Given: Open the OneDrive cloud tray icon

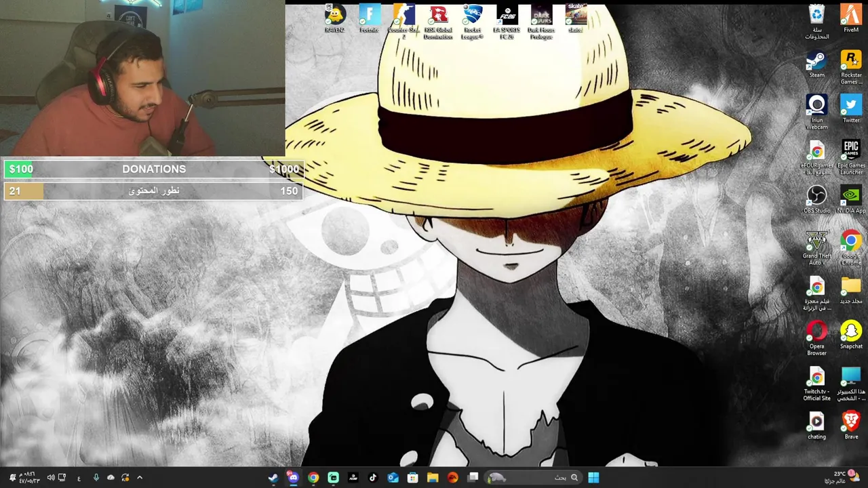Looking at the screenshot, I should pos(111,477).
